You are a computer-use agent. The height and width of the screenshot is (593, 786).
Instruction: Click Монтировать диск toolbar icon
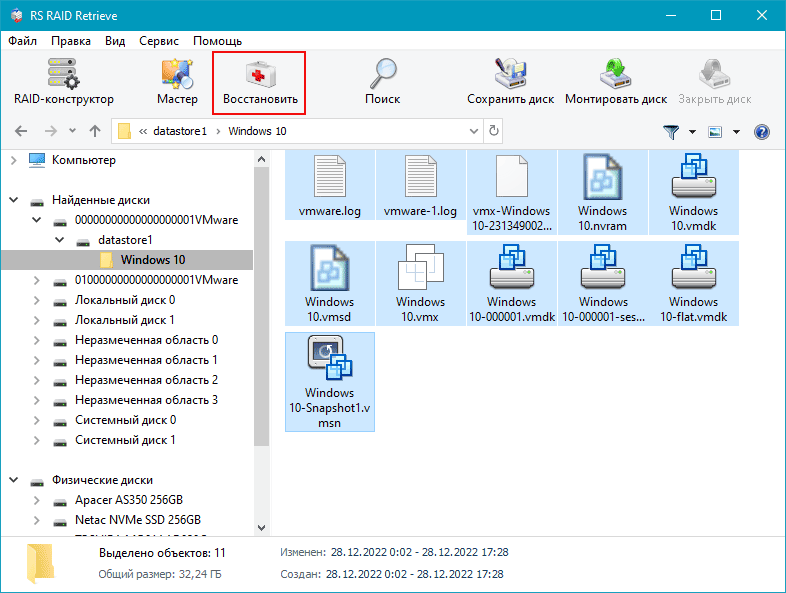tap(616, 82)
